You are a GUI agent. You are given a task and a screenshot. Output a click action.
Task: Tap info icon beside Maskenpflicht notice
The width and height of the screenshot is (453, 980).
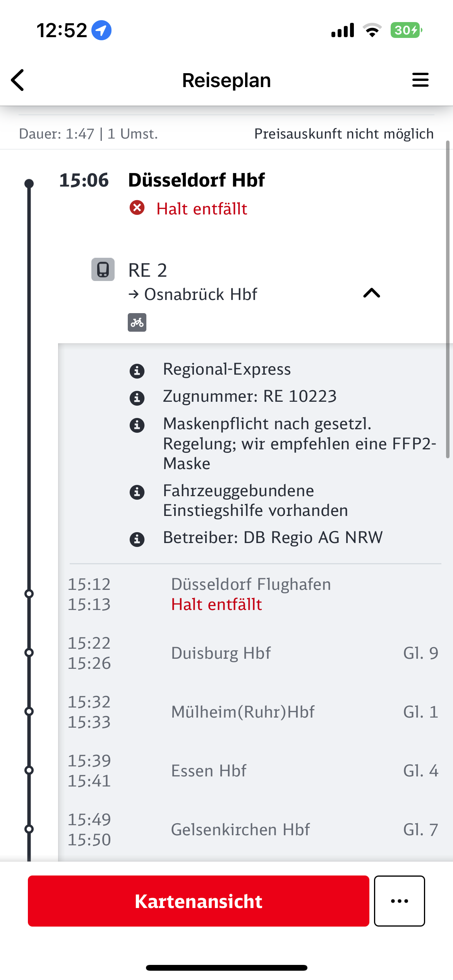[137, 425]
